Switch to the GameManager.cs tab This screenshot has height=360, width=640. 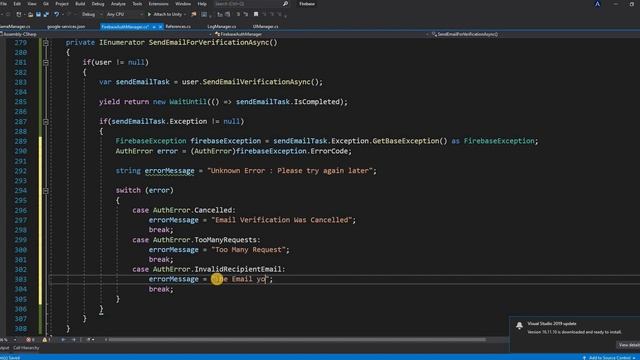pos(15,27)
